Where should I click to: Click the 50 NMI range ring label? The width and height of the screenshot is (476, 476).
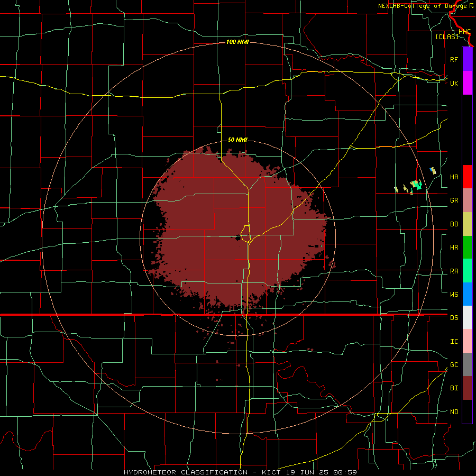coord(237,140)
